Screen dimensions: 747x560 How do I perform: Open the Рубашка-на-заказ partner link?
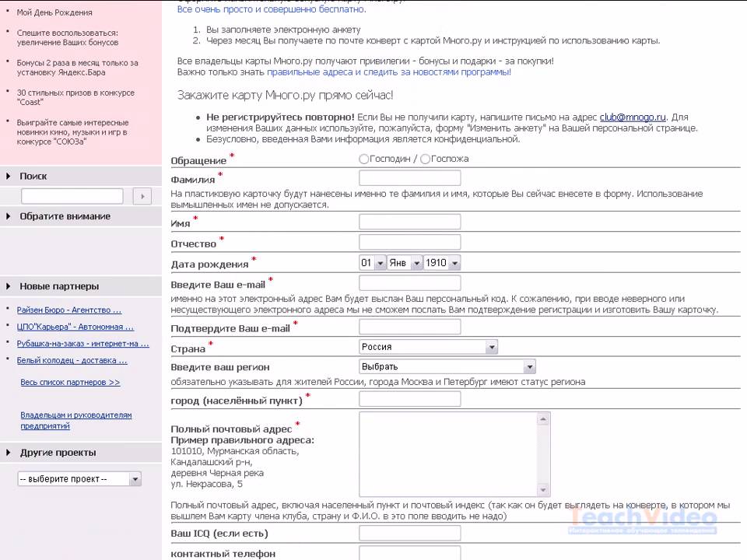pyautogui.click(x=83, y=344)
